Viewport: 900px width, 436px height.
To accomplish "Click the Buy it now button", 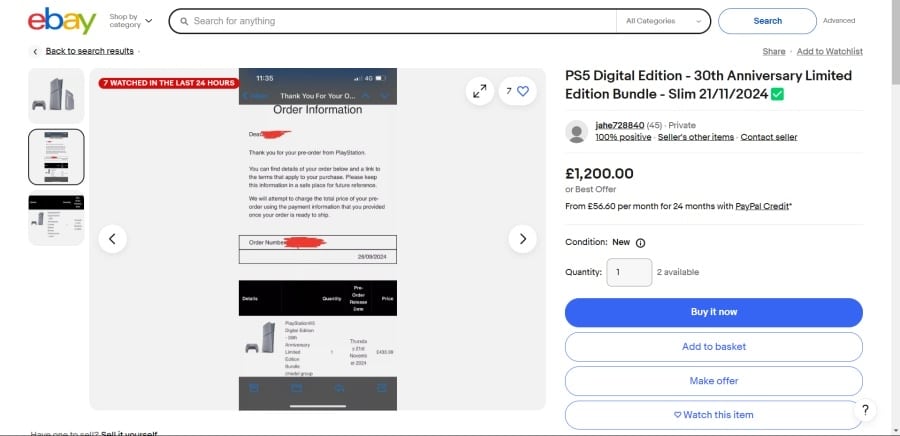I will pos(713,312).
